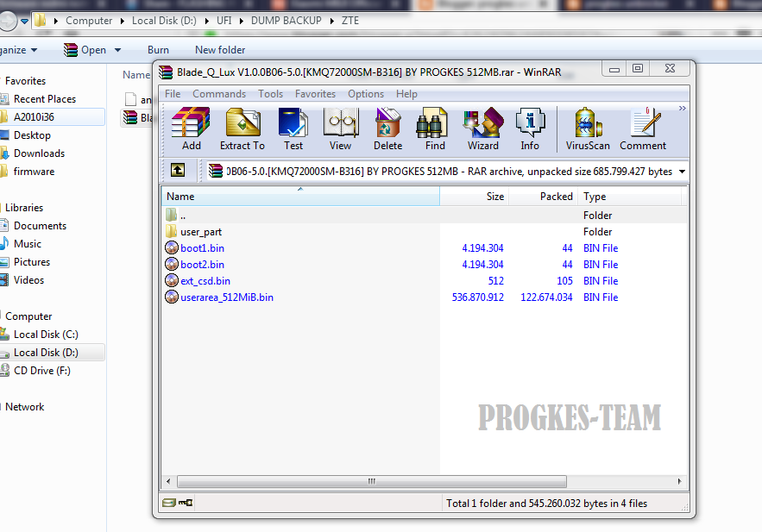Viewport: 762px width, 532px height.
Task: Select boot1.bin file icon
Action: click(172, 248)
